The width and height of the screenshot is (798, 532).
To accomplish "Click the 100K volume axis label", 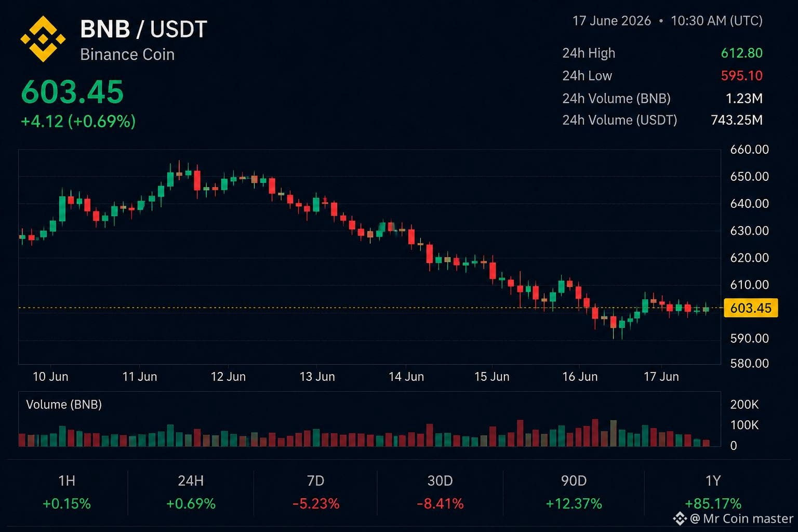I will coord(744,425).
